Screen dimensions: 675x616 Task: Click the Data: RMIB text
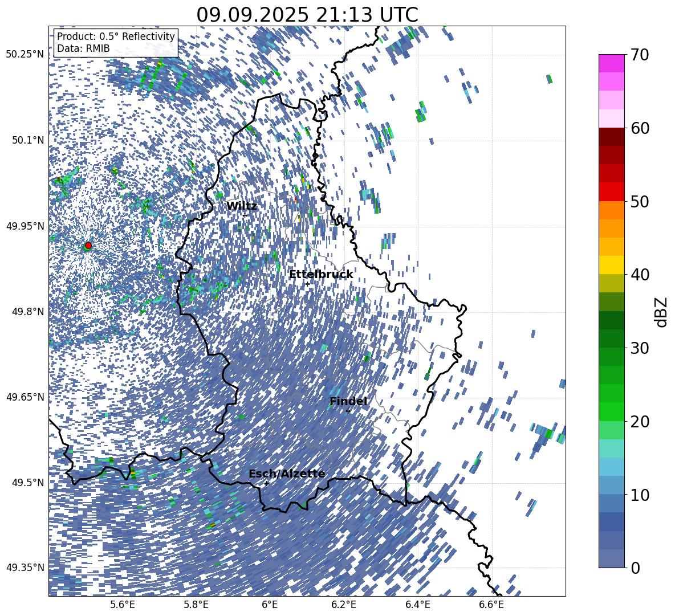(x=83, y=48)
